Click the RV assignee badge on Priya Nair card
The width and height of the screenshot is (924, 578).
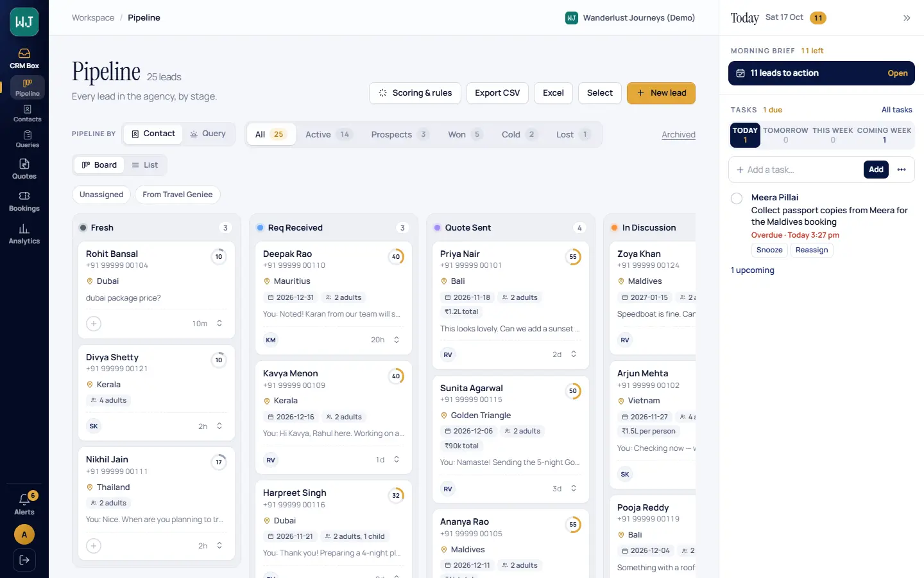(x=448, y=355)
